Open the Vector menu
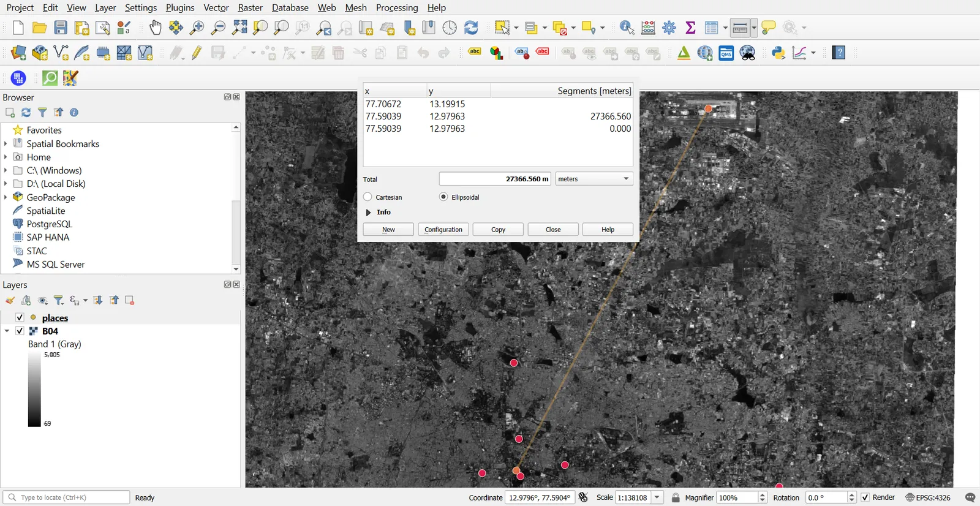 216,7
